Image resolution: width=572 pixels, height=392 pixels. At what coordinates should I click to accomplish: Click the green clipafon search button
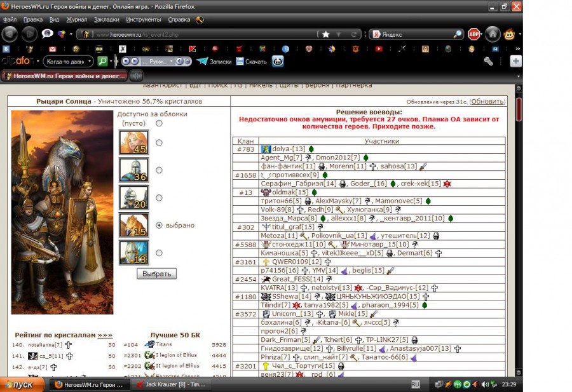click(102, 61)
